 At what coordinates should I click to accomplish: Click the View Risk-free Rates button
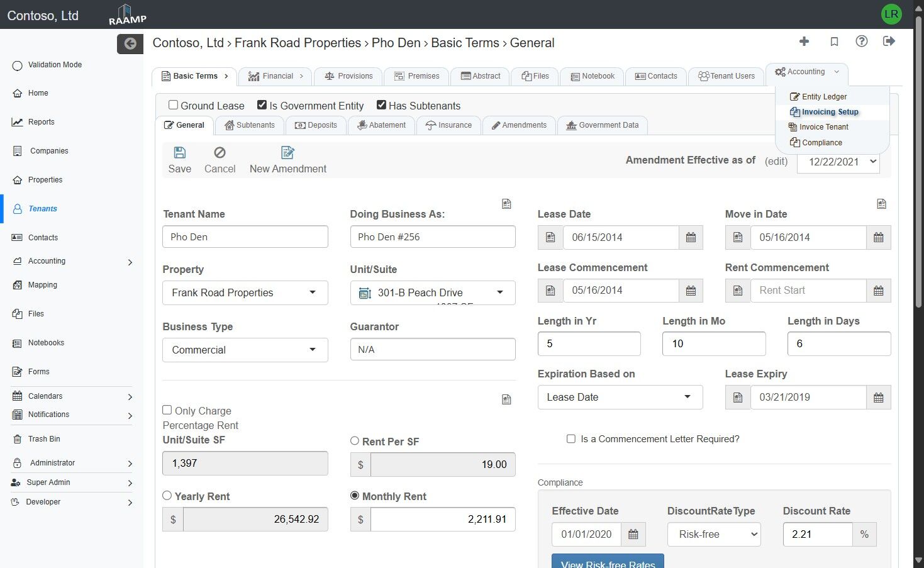[x=607, y=562]
